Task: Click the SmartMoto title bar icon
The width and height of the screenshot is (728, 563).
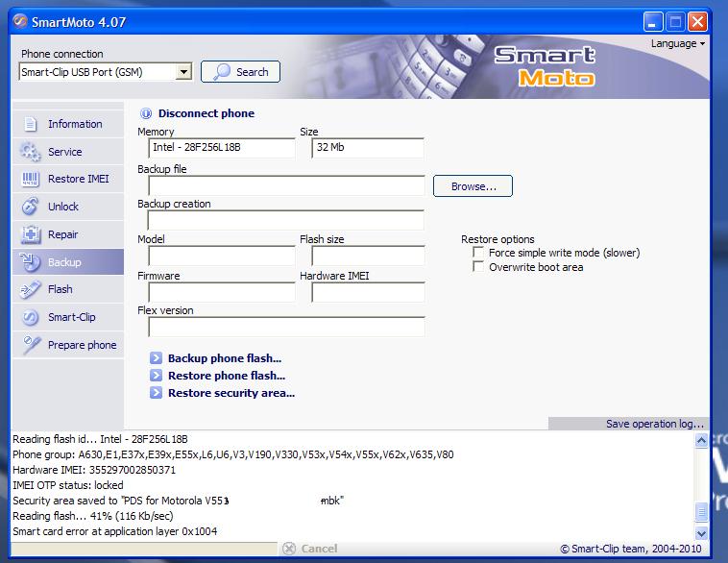Action: point(20,21)
